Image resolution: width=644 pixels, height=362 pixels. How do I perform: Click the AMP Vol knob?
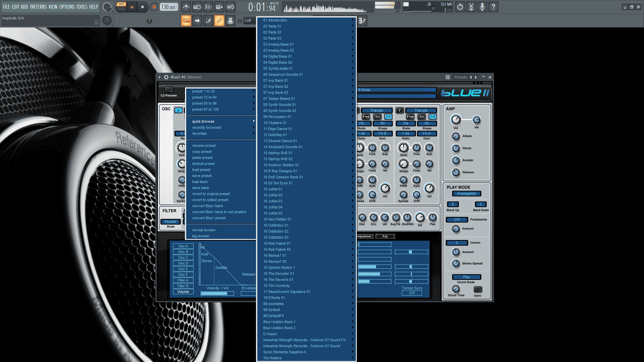point(455,119)
